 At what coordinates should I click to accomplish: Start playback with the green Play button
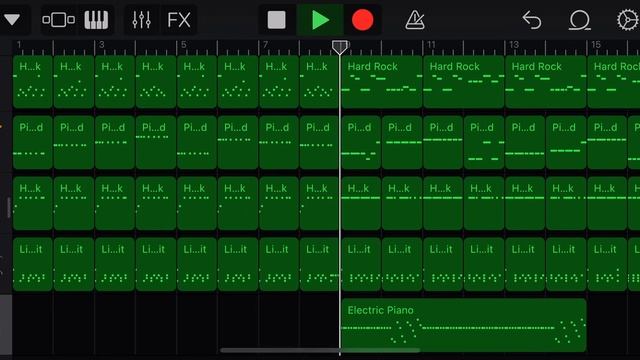tap(320, 20)
